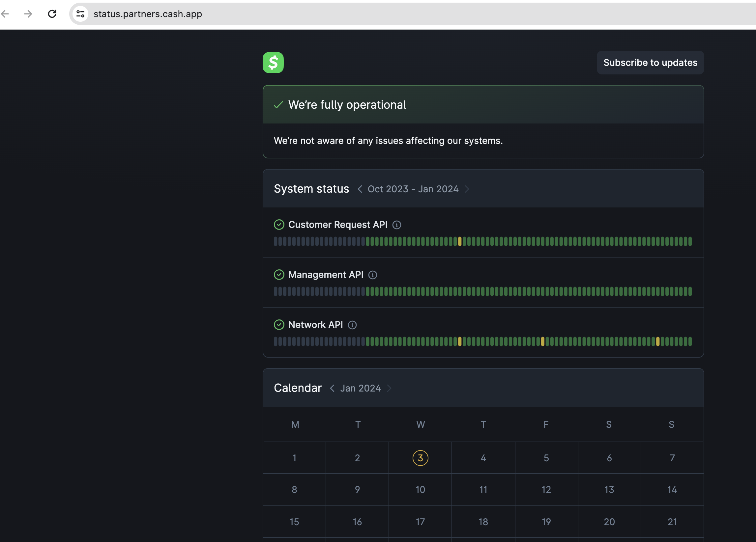This screenshot has height=542, width=756.
Task: Go to next calendar month
Action: point(389,388)
